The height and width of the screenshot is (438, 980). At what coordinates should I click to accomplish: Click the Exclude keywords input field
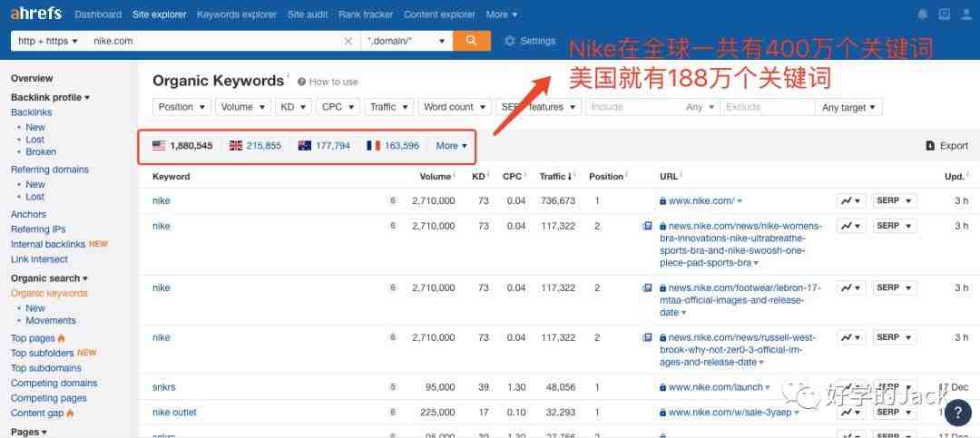[768, 107]
